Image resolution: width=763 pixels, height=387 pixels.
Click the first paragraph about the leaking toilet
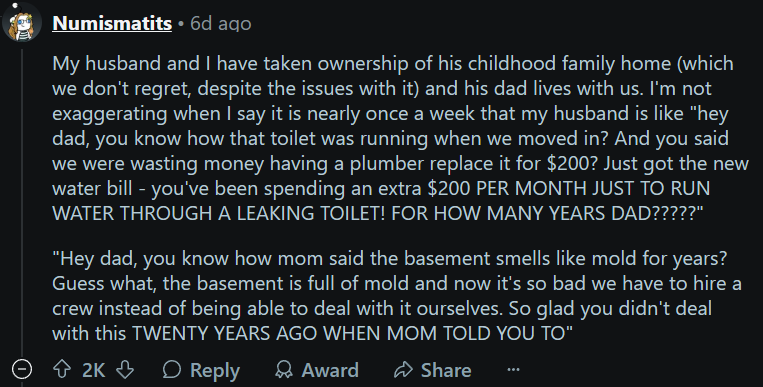tap(400, 138)
